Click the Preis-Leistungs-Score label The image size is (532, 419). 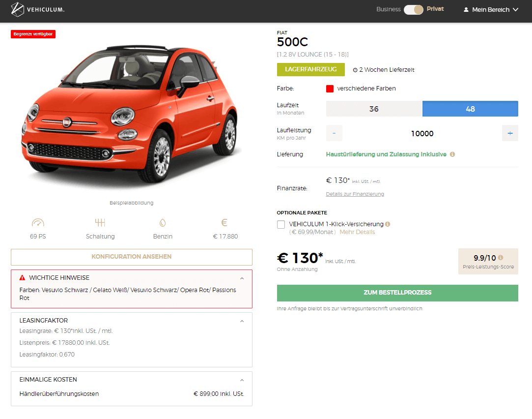pyautogui.click(x=488, y=267)
